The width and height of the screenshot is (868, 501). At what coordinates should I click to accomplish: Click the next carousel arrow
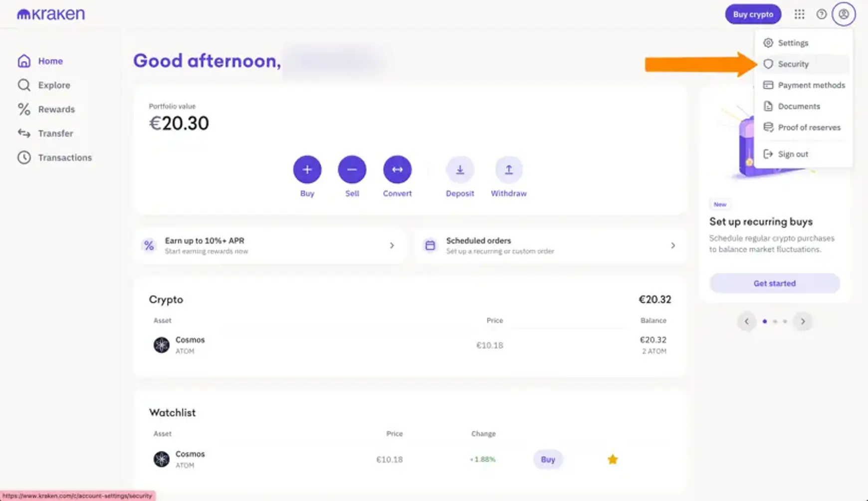click(803, 321)
